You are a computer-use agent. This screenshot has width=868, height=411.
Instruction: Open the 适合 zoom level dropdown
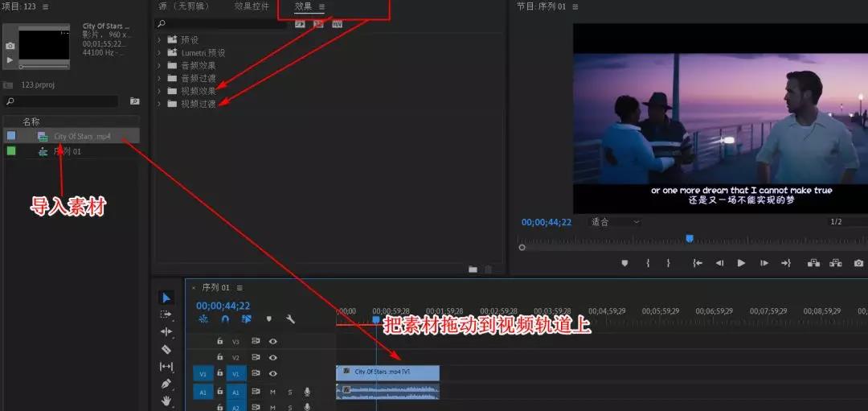point(616,221)
